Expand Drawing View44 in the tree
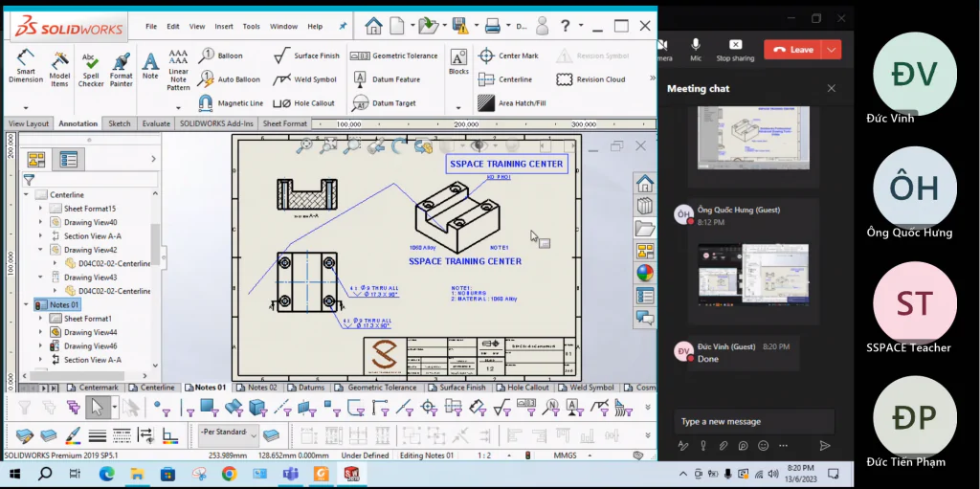This screenshot has width=980, height=489. pyautogui.click(x=40, y=332)
